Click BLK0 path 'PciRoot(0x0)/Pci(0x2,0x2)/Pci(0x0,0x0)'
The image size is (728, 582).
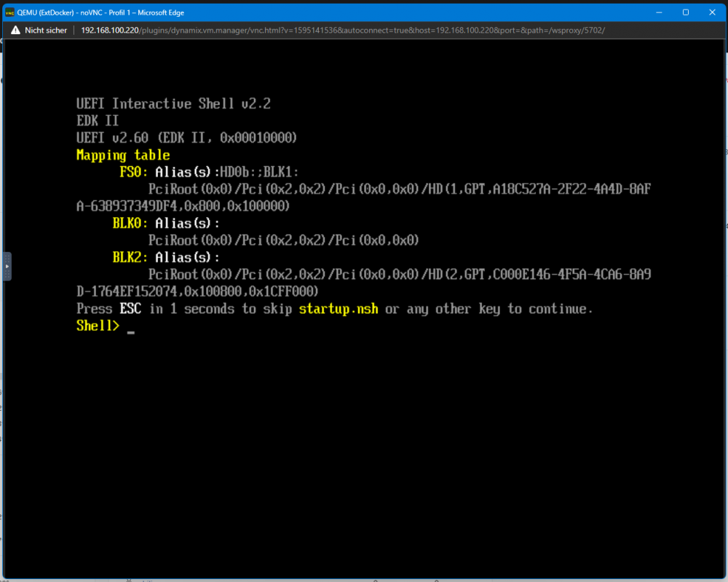(x=284, y=240)
